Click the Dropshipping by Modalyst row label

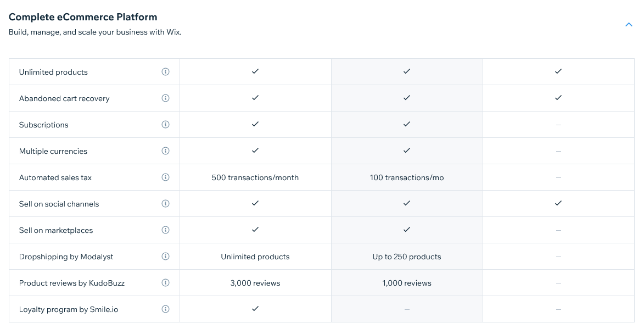tap(66, 257)
